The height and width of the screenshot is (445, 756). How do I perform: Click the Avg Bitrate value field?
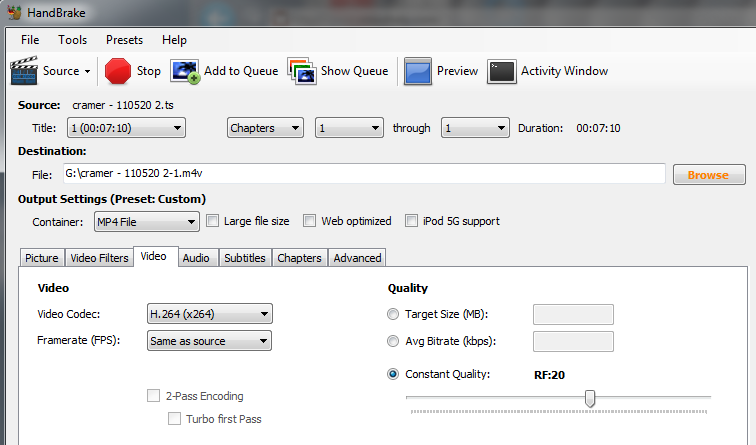573,341
